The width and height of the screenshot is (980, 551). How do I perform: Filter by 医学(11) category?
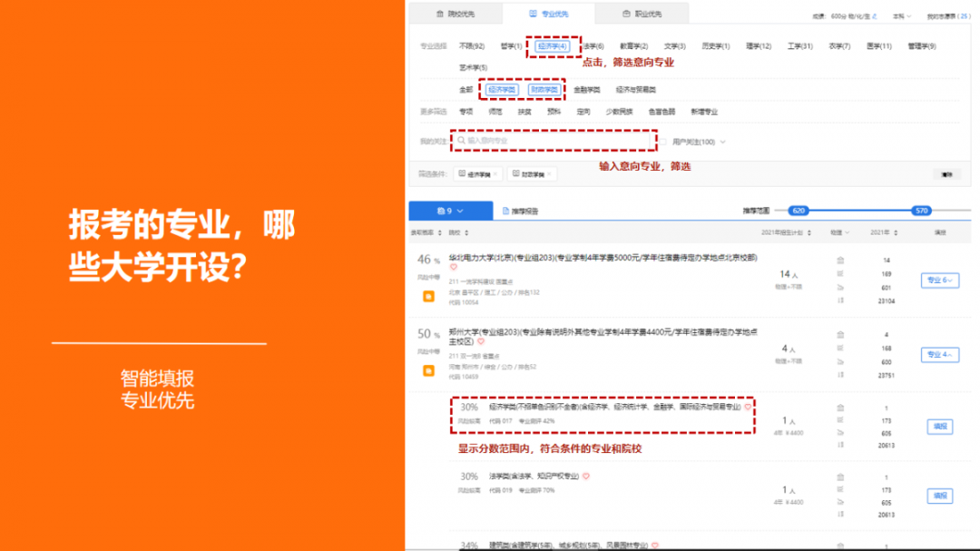click(878, 46)
